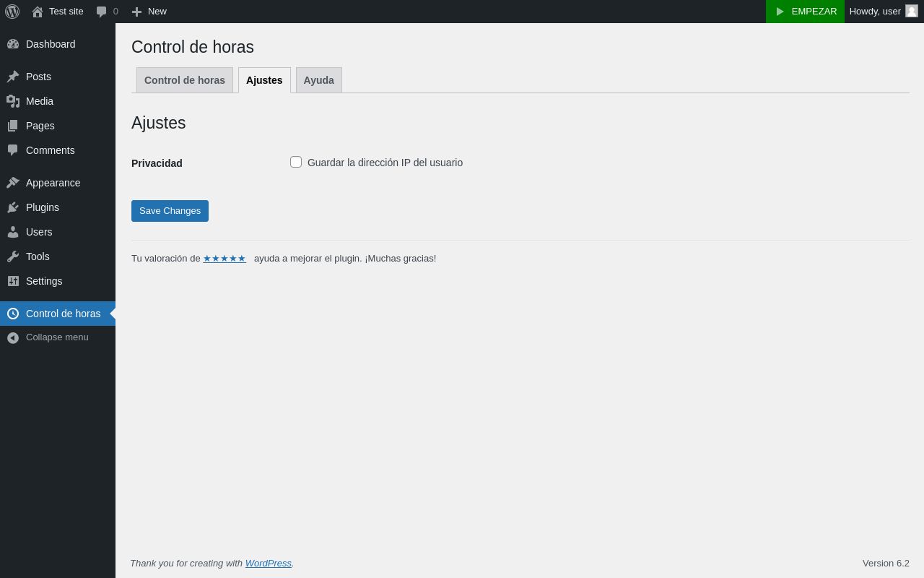Click the plus icon next to New
Screen dimensions: 924x578
tap(136, 12)
